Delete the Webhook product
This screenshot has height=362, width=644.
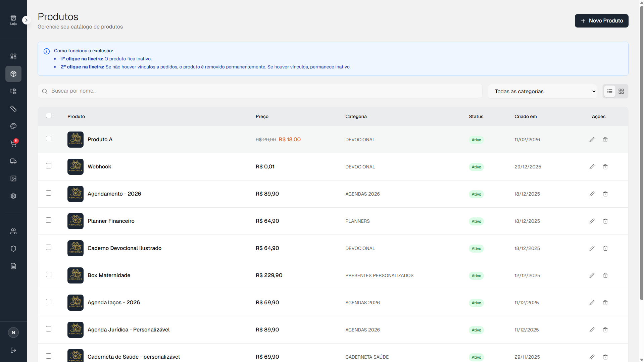point(605,167)
